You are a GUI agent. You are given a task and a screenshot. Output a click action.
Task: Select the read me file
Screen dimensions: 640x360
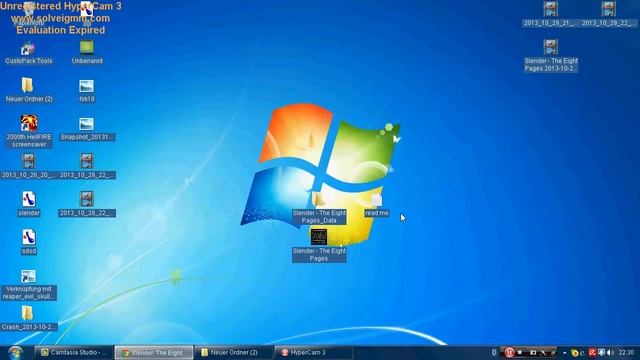point(377,206)
